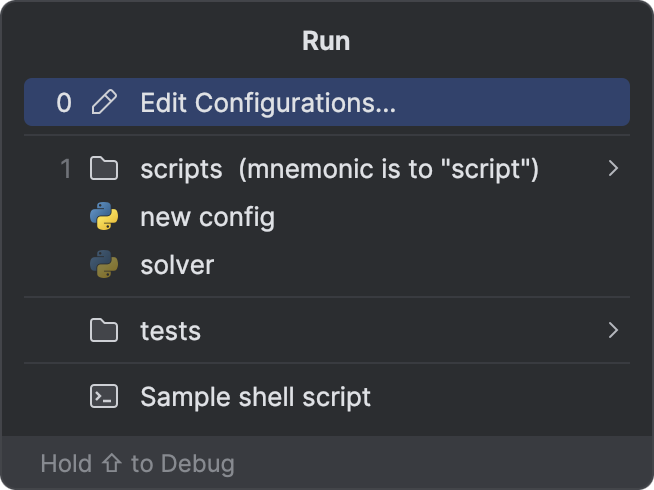Click the pencil icon beside Edit Configurations
654x490 pixels.
click(x=104, y=103)
